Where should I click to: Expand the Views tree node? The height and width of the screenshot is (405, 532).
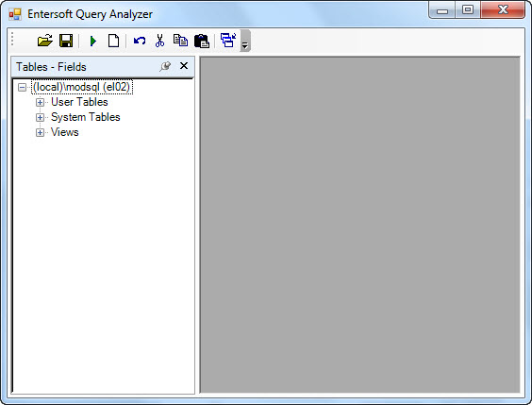40,132
